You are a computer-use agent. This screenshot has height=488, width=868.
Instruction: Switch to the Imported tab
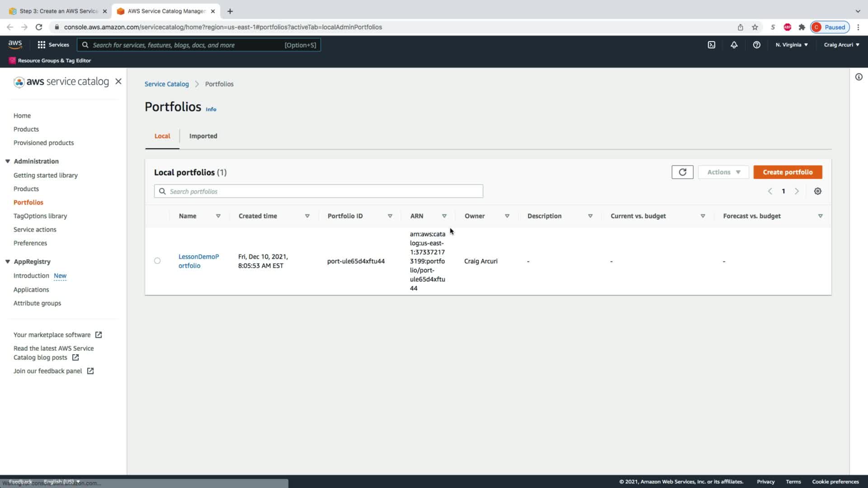pyautogui.click(x=203, y=136)
